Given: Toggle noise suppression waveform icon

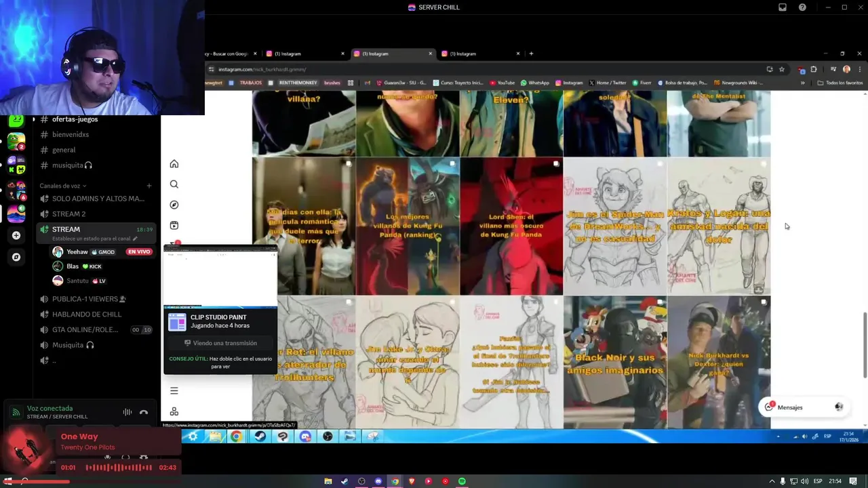Looking at the screenshot, I should click(x=127, y=412).
